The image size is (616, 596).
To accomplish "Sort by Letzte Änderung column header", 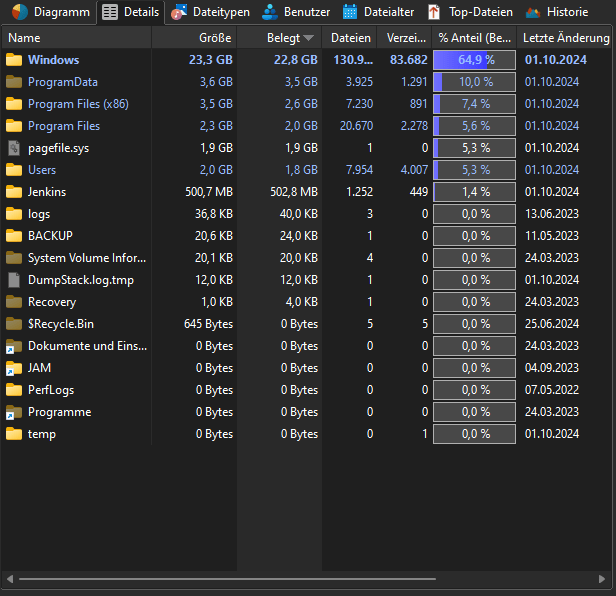I will pos(565,38).
